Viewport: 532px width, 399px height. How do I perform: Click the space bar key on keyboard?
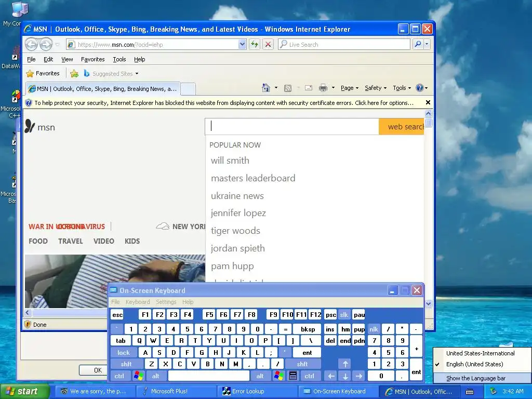point(209,376)
